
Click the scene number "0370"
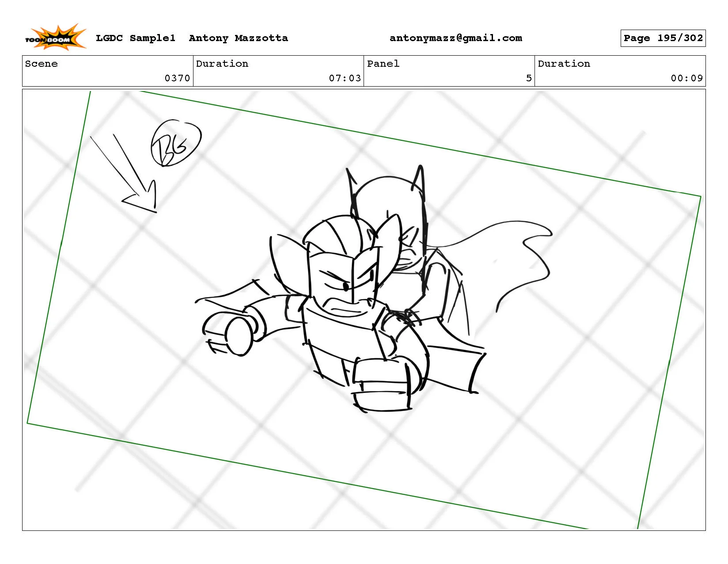tap(177, 78)
